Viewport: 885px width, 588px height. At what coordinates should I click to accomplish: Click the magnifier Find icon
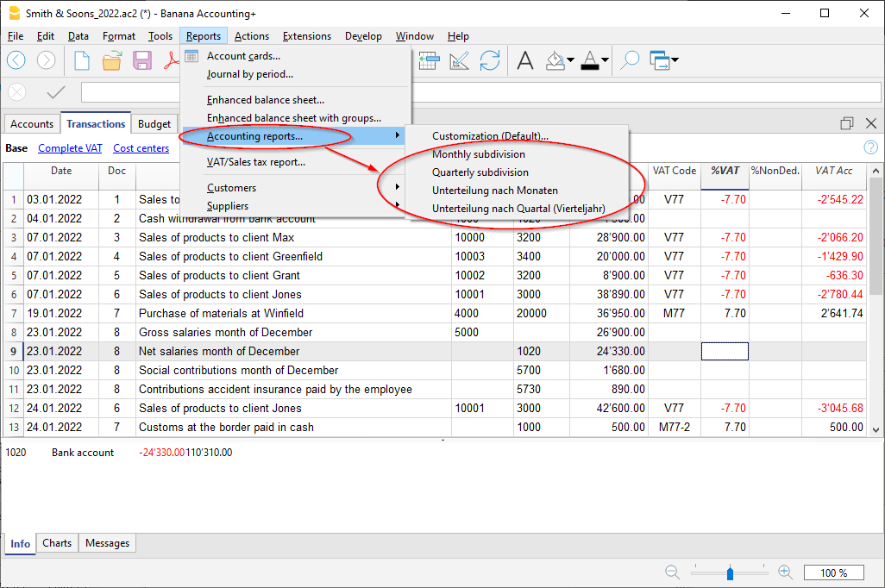click(x=631, y=60)
